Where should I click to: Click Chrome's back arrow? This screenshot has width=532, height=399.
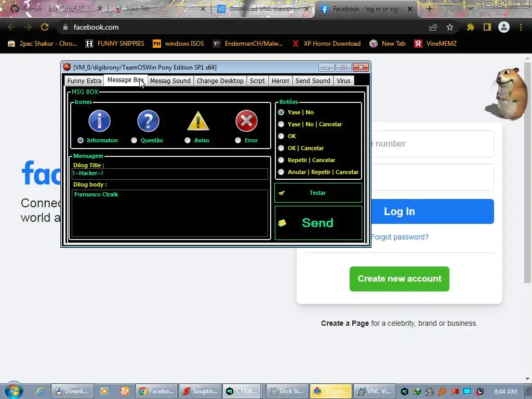[x=11, y=27]
